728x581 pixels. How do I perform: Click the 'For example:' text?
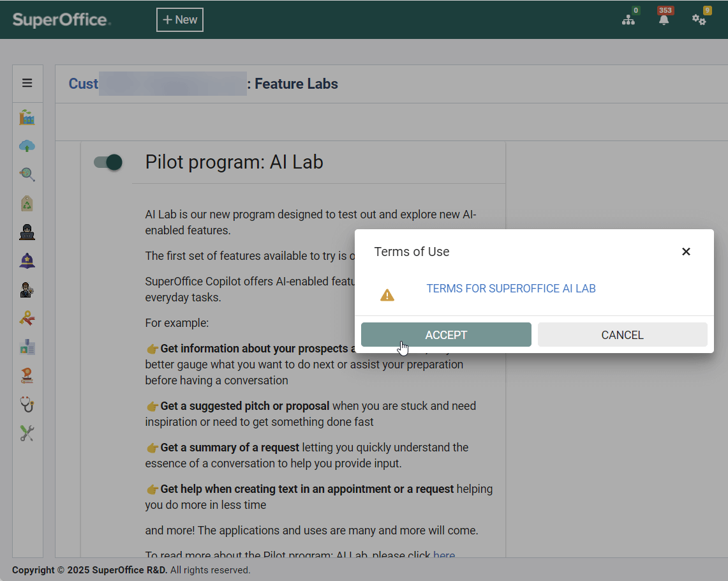[177, 323]
